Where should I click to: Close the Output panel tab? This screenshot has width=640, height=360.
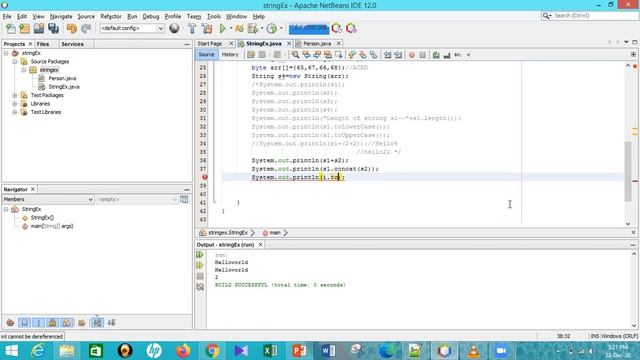[x=260, y=245]
